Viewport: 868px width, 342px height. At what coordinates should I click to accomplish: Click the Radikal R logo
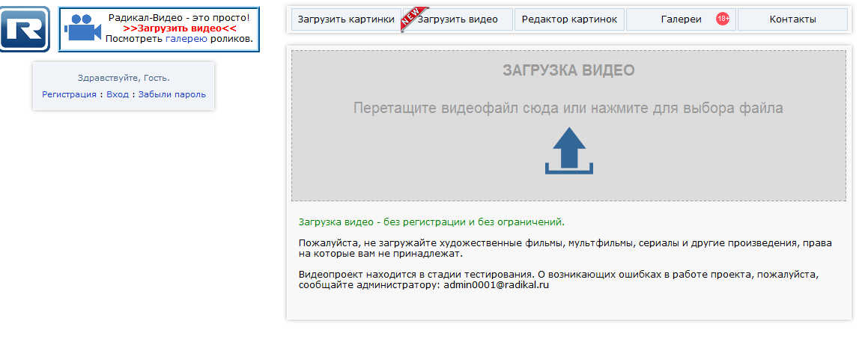pos(25,28)
